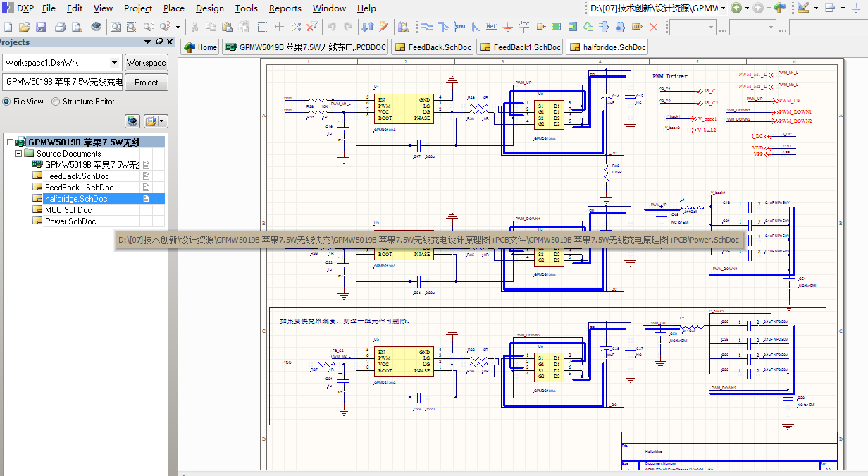Click the Cross Probe icon
Screen dimensions: 868x476
click(x=383, y=27)
